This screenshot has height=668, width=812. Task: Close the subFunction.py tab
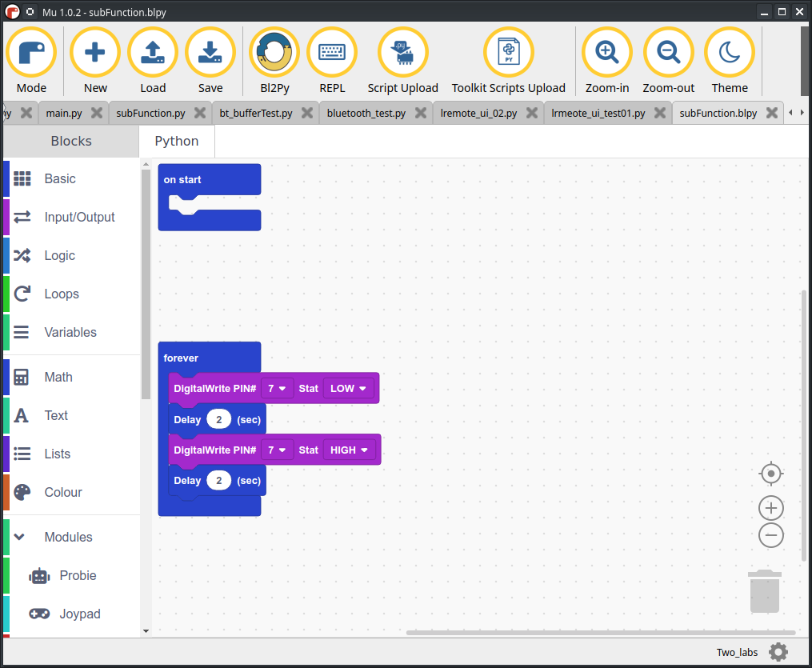click(200, 113)
